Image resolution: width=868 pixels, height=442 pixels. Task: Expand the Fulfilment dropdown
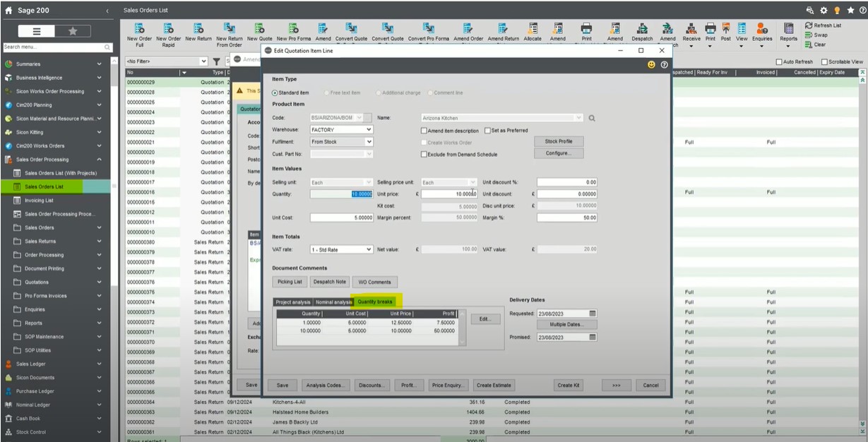click(369, 142)
